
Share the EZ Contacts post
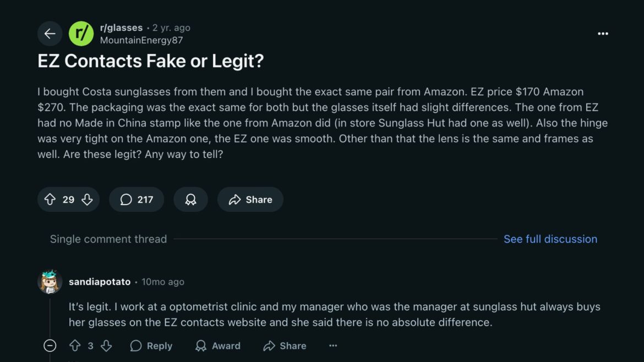[250, 200]
